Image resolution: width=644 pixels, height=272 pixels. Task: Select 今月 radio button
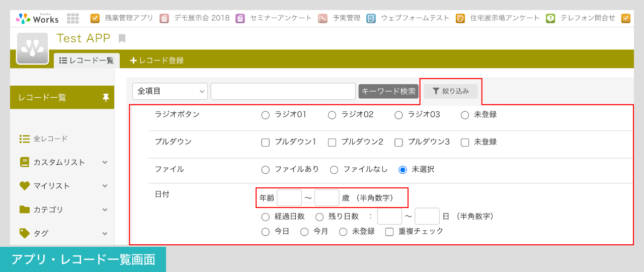click(x=304, y=232)
